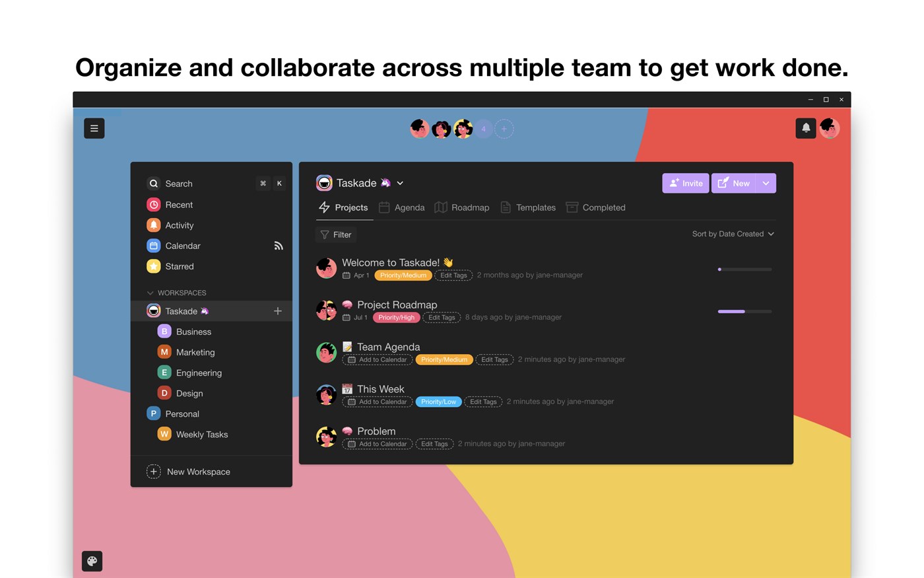Expand the Taskade workspace title dropdown
Image resolution: width=924 pixels, height=578 pixels.
[400, 183]
